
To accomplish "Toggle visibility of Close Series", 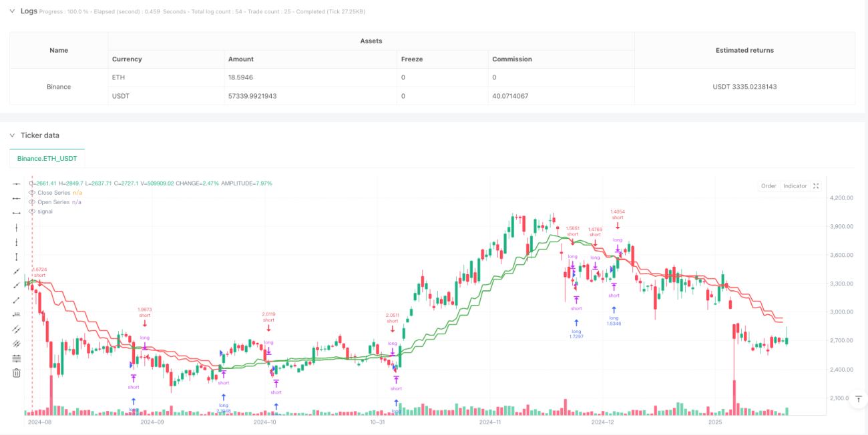I will click(x=32, y=193).
